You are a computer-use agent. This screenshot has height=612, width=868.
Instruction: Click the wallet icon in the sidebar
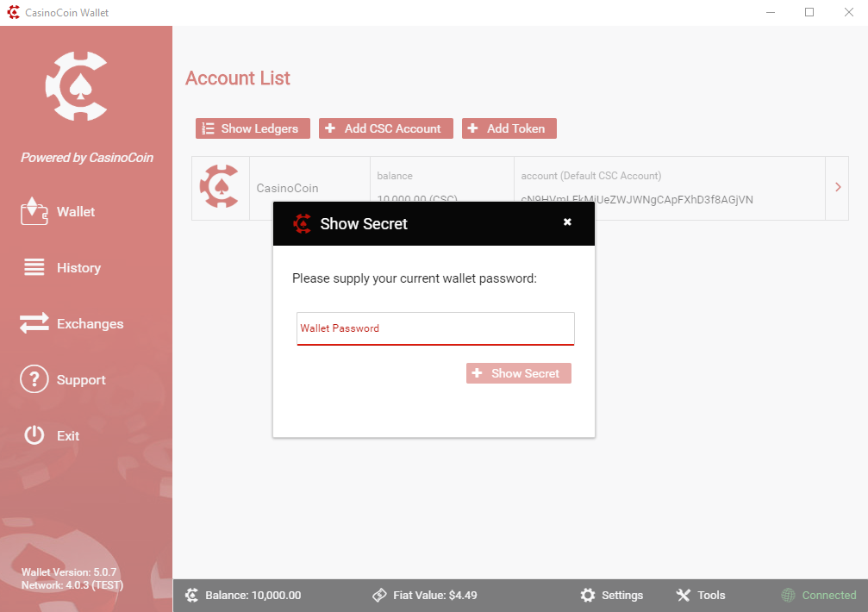[x=34, y=211]
